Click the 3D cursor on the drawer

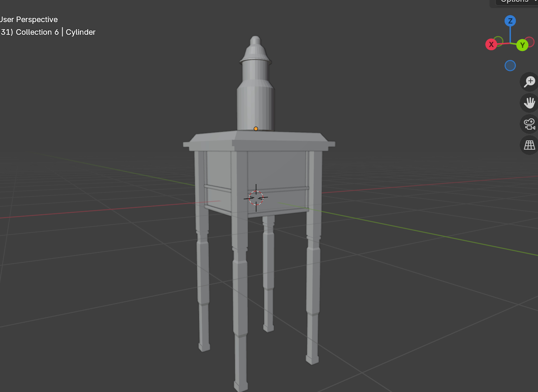256,198
